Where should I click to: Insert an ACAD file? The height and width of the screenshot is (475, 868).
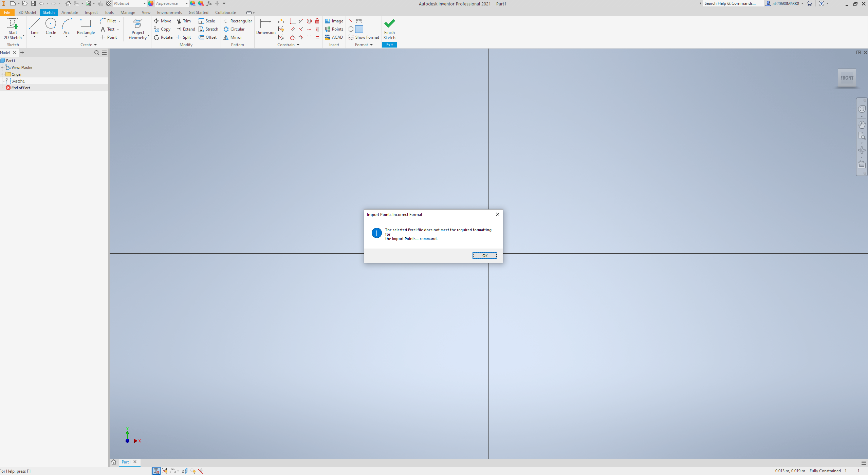tap(334, 37)
